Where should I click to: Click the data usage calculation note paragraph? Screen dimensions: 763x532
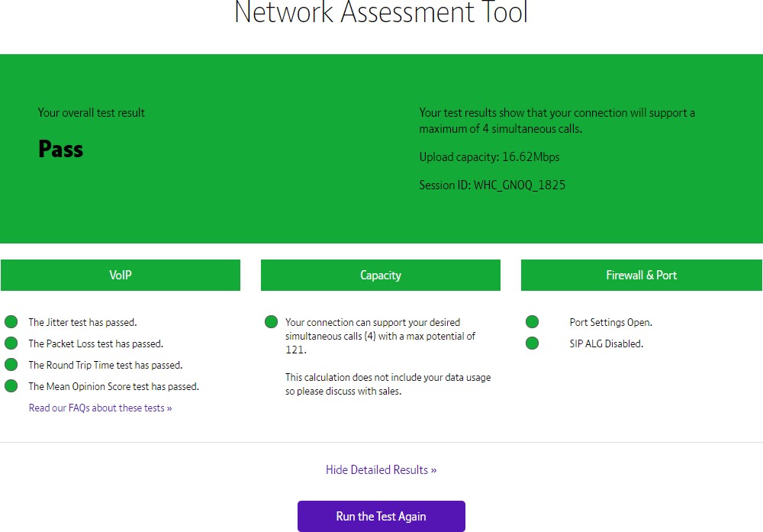[388, 384]
